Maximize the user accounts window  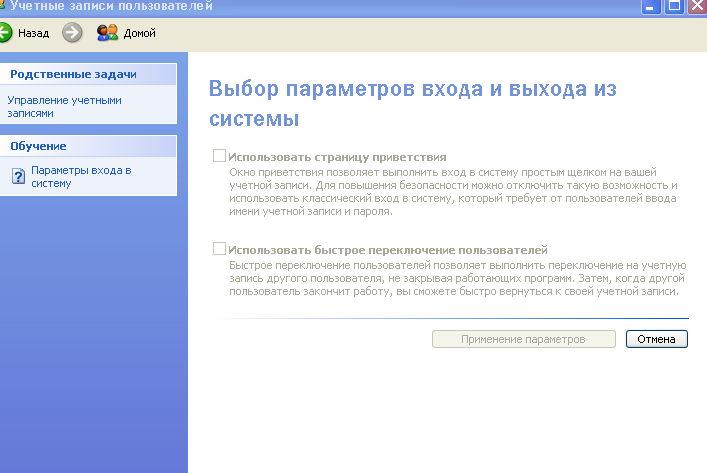[x=673, y=6]
